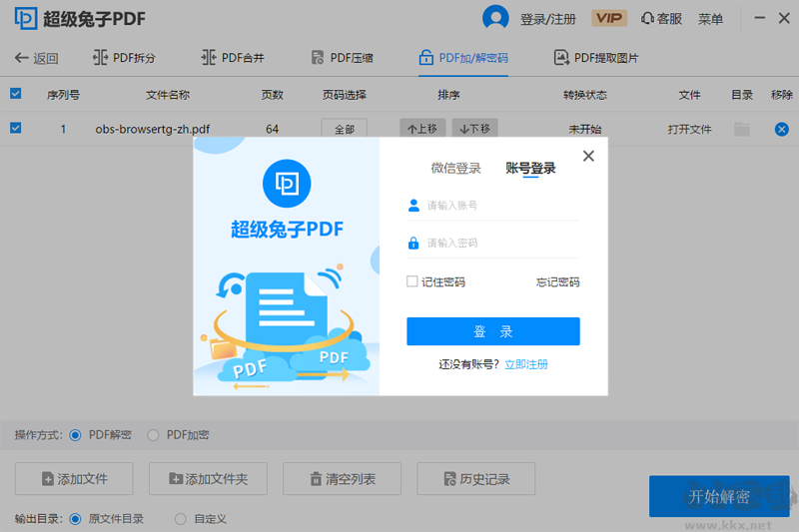The height and width of the screenshot is (532, 799).
Task: Switch to PDF压缩 tab
Action: point(342,58)
